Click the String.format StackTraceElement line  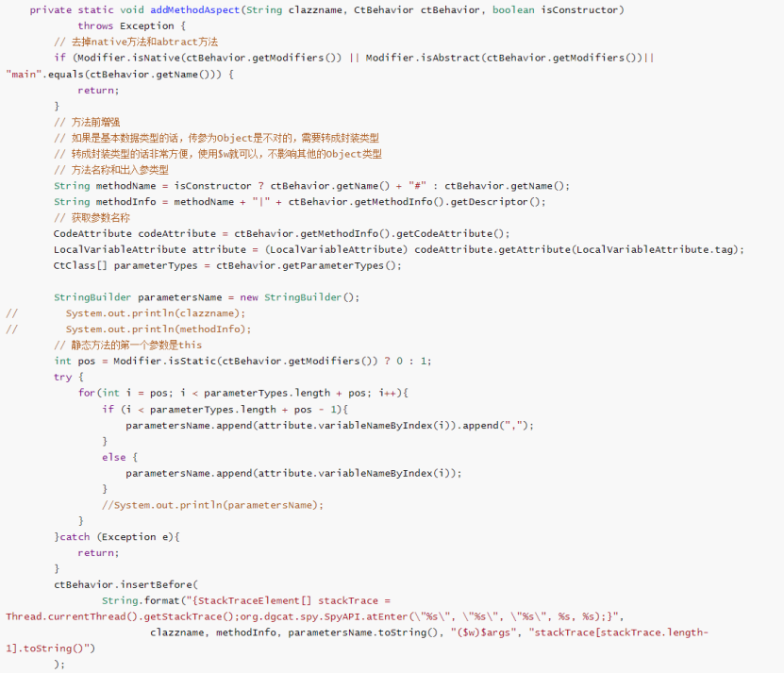point(246,601)
